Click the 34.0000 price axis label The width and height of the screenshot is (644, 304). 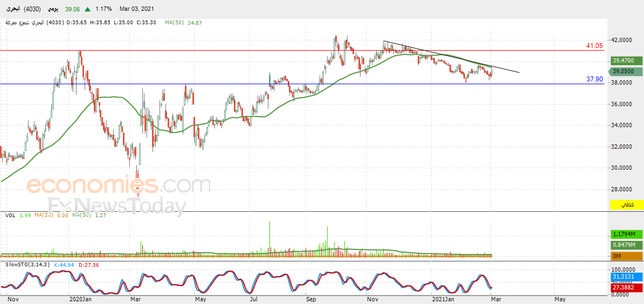[x=622, y=125]
